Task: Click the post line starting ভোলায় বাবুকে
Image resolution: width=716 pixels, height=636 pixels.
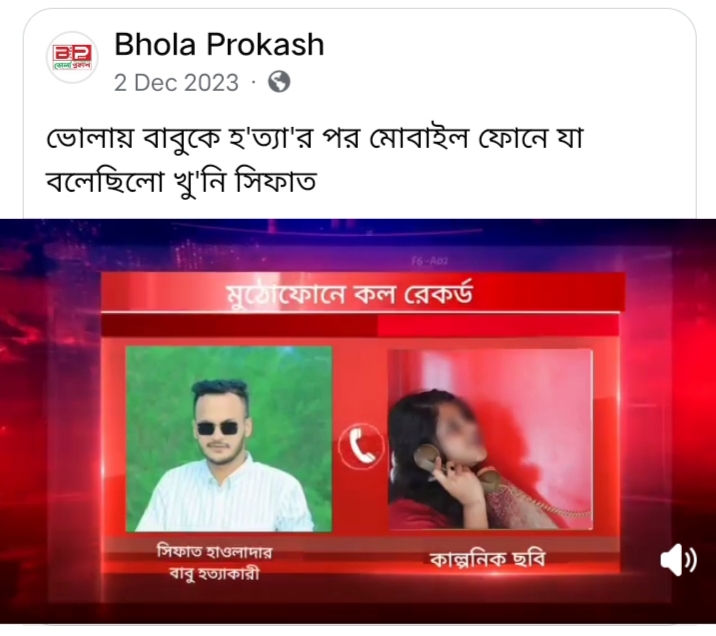Action: pos(315,139)
